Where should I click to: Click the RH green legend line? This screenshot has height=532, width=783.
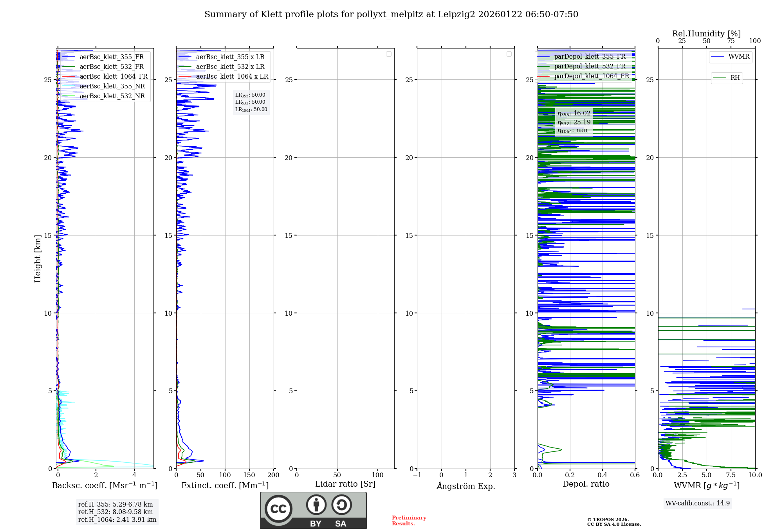pyautogui.click(x=719, y=78)
